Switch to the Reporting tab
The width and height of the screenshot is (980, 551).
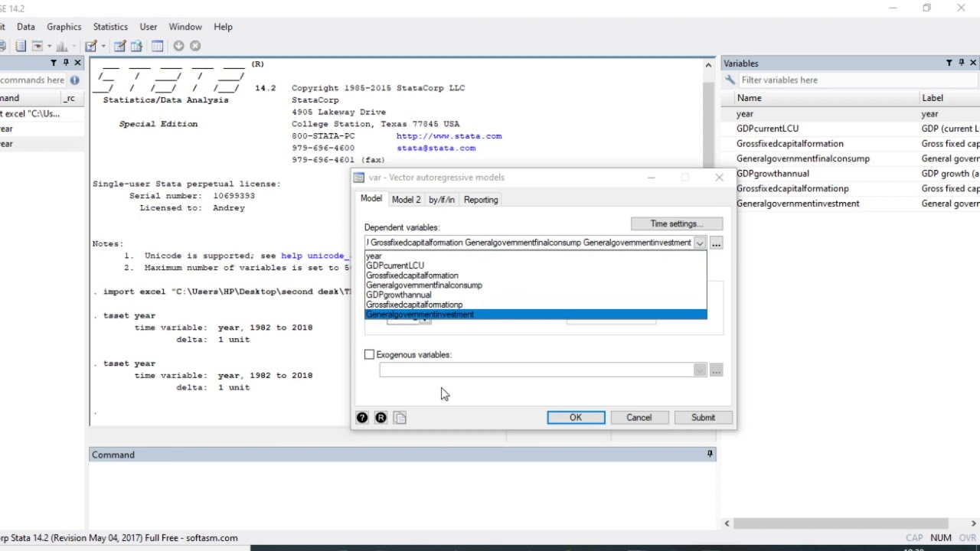pos(481,200)
